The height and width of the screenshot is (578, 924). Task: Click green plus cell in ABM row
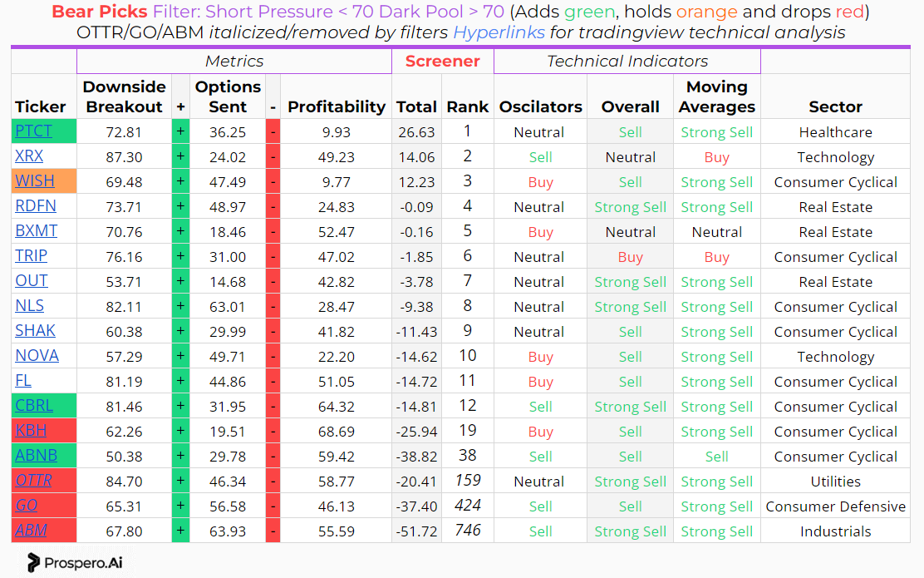180,531
